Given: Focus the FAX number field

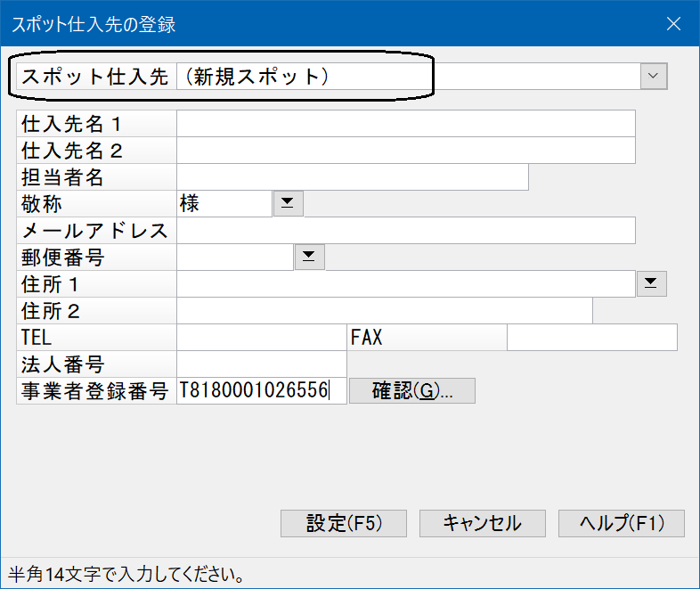Looking at the screenshot, I should coord(592,337).
